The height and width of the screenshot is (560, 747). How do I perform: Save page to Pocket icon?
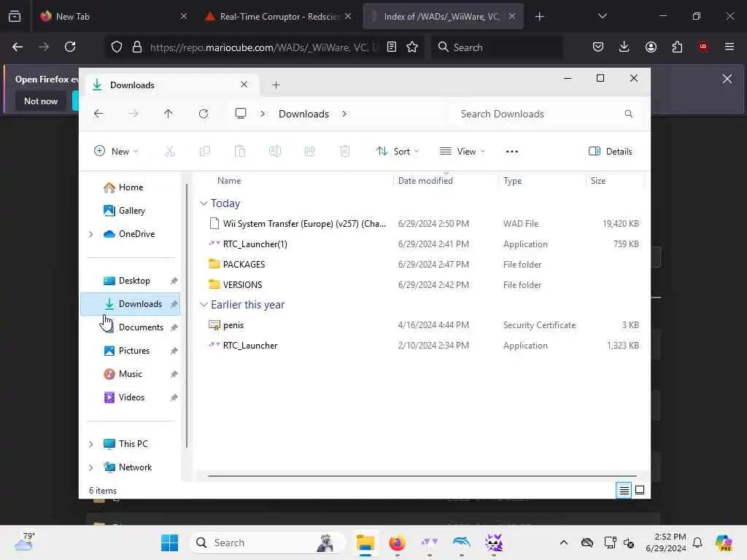pyautogui.click(x=598, y=47)
